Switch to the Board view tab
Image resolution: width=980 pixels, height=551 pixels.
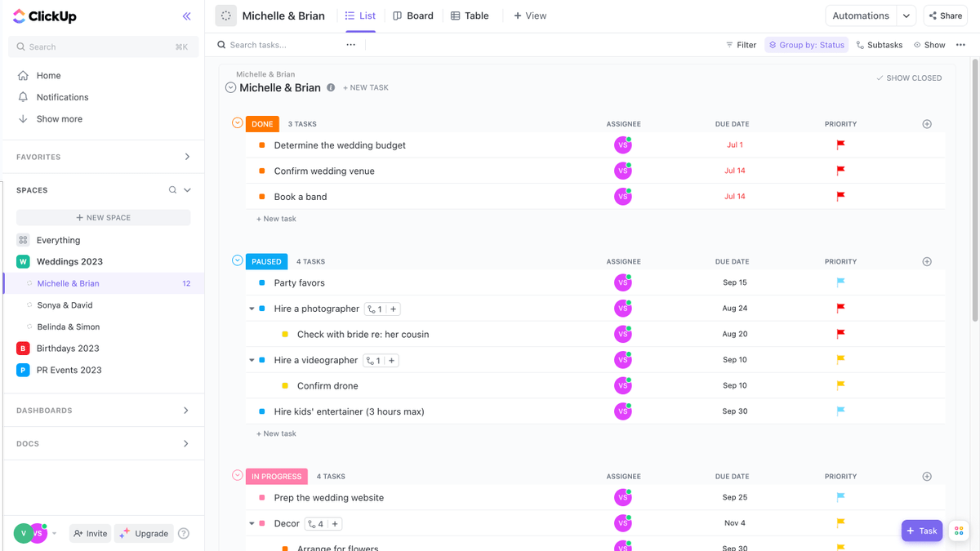tap(413, 15)
